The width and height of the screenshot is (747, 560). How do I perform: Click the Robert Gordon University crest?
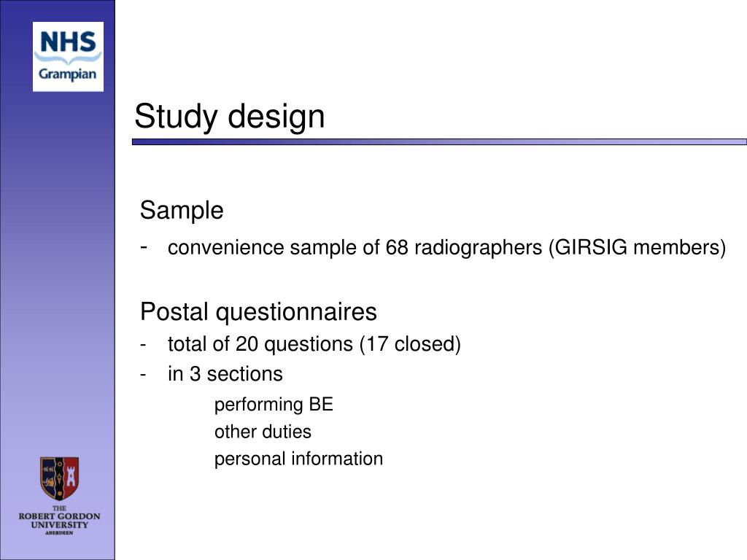tap(60, 478)
